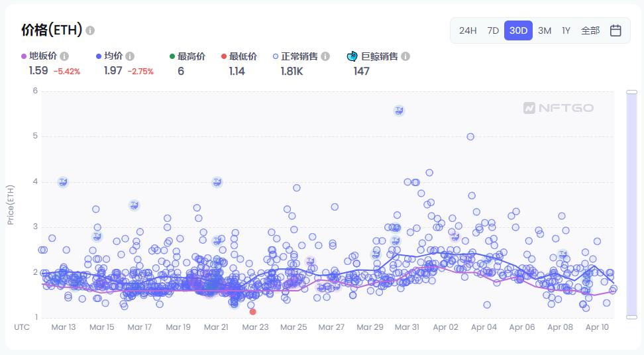Viewport: 644px width, 355px height.
Task: Click info icon beside 地板价 label
Action: pos(64,56)
